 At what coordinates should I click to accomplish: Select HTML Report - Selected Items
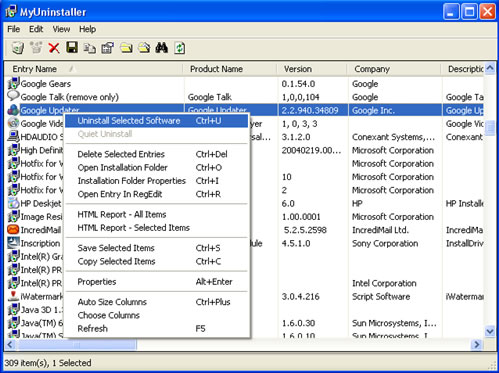tap(157, 228)
